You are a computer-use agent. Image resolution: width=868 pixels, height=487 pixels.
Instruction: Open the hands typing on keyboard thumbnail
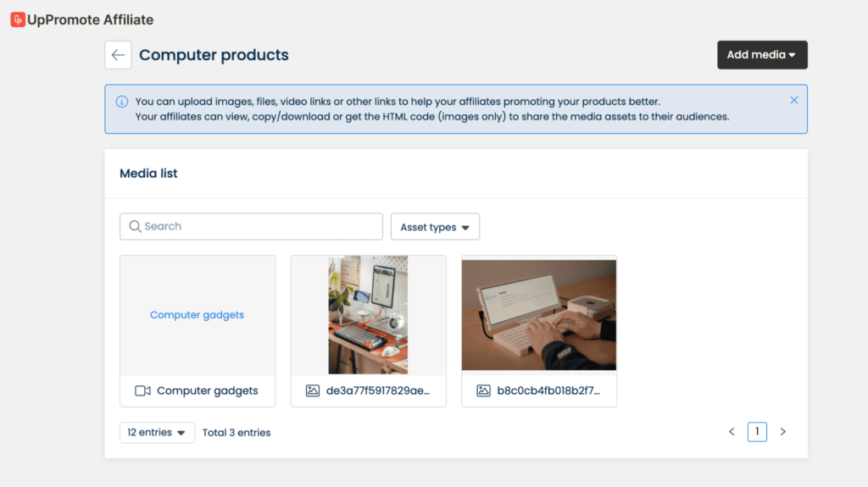[539, 315]
